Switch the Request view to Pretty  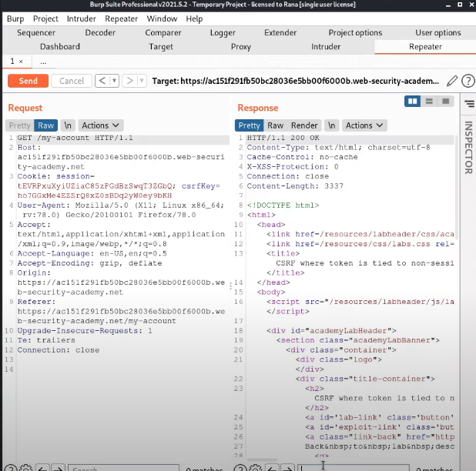click(20, 125)
